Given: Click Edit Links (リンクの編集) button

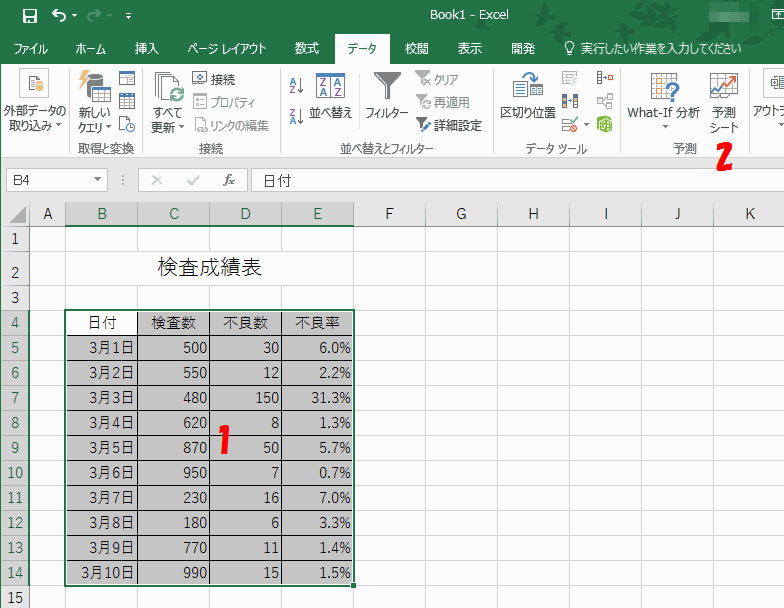Looking at the screenshot, I should [232, 124].
